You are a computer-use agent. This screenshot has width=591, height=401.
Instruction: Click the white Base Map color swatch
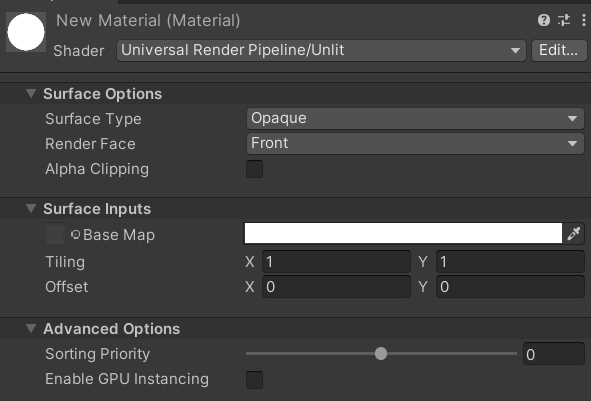point(403,233)
